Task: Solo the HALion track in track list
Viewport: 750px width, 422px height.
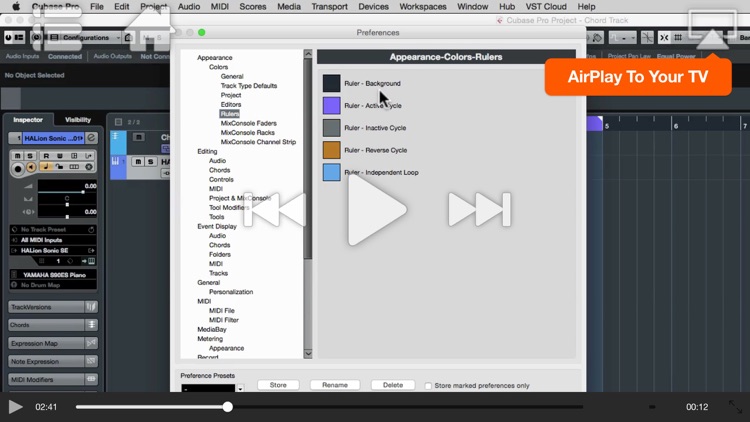Action: point(151,162)
